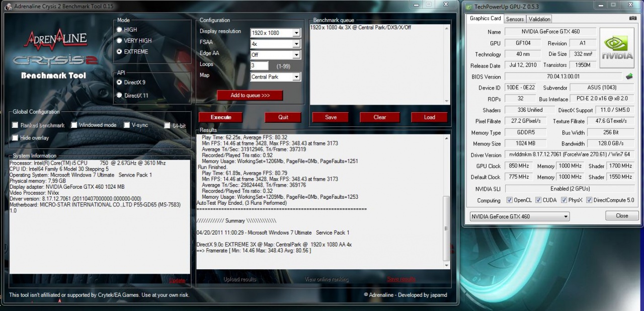Click the NVIDIA logo in GPU-Z
The width and height of the screenshot is (644, 311).
617,48
